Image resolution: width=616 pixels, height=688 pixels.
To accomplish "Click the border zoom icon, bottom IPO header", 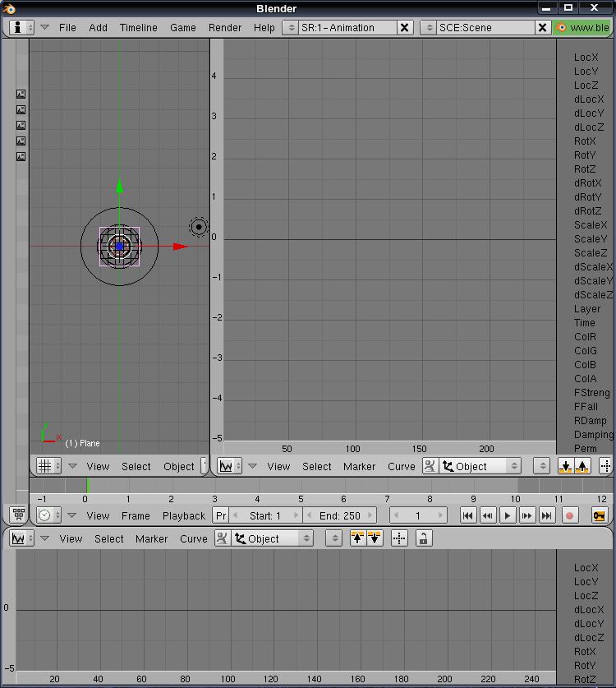I will (399, 538).
